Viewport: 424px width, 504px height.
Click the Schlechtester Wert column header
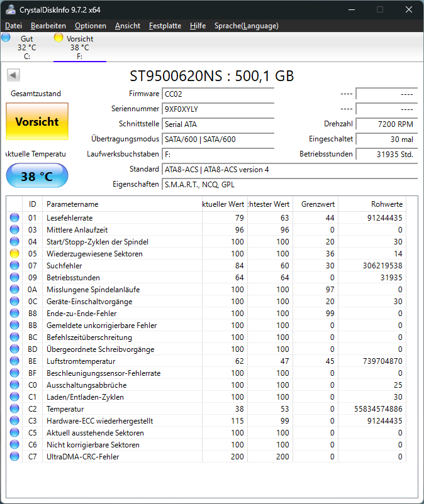point(270,204)
